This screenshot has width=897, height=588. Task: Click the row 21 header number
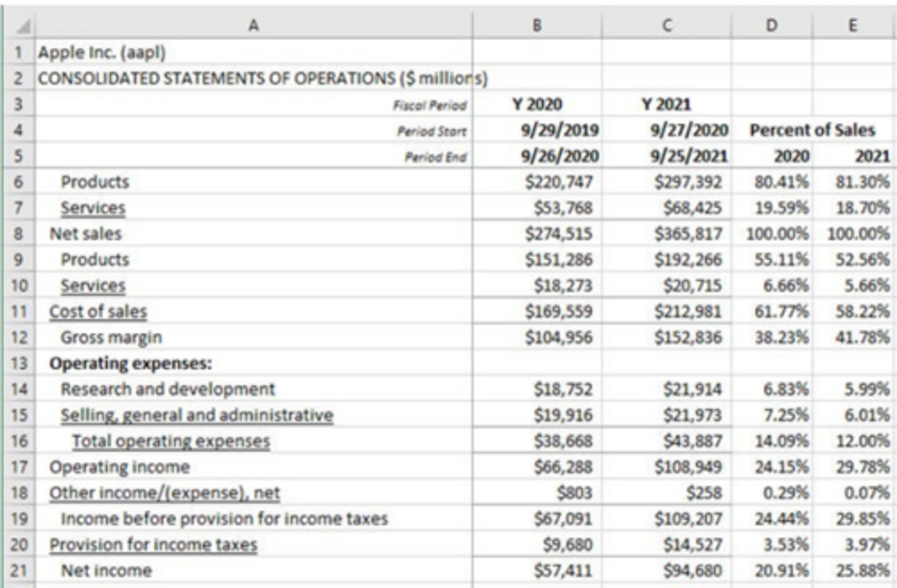coord(19,571)
